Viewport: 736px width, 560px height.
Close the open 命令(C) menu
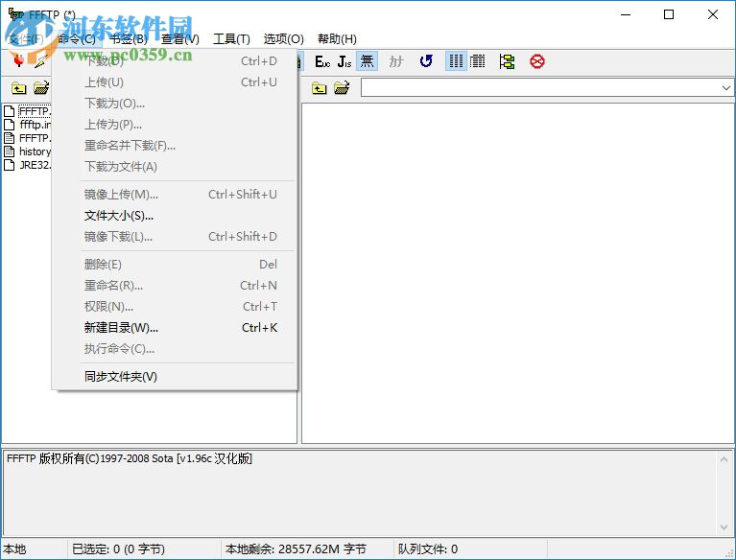pos(77,39)
